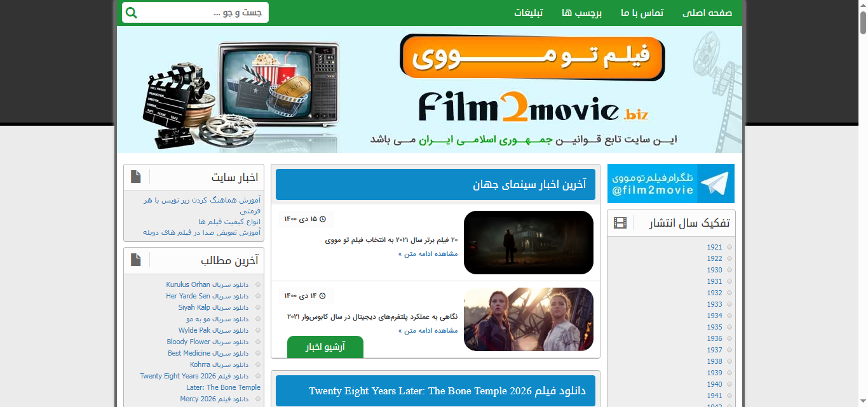The height and width of the screenshot is (407, 868).
Task: Click the film strip icon beside تفکیک سال انتشار
Action: point(620,223)
